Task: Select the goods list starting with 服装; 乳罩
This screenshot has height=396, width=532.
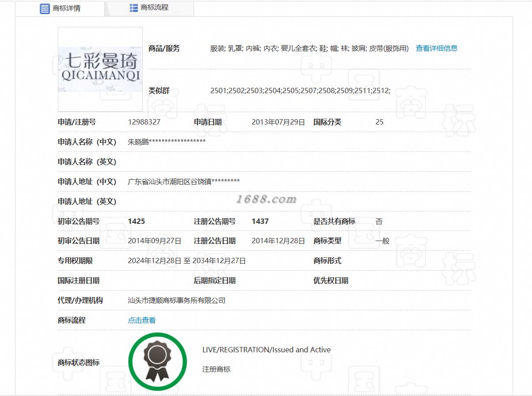Action: tap(309, 48)
